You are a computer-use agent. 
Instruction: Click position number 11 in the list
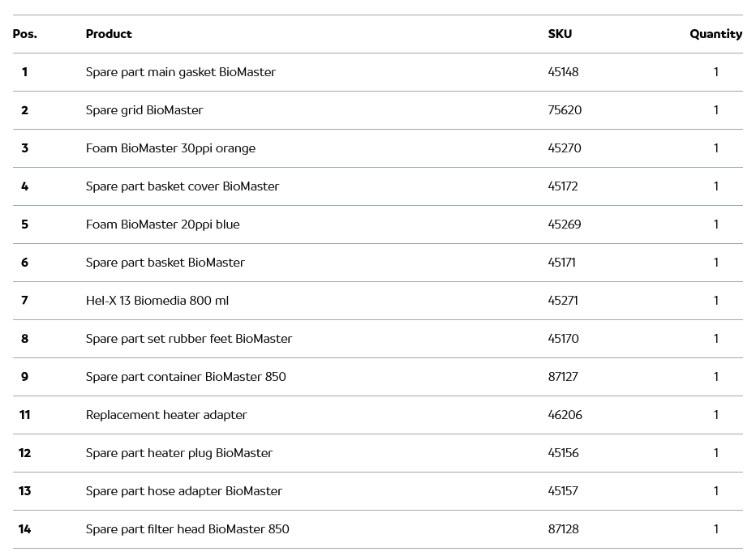point(24,415)
